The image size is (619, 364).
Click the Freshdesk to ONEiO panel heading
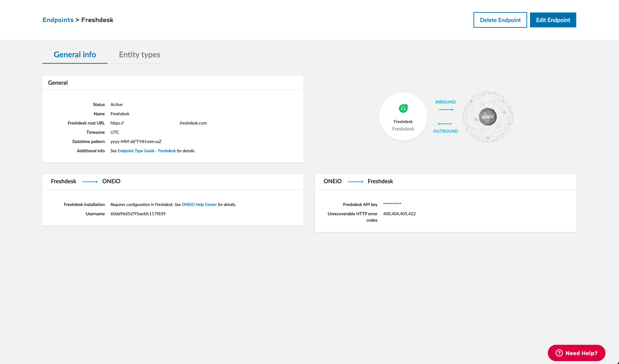(x=85, y=181)
